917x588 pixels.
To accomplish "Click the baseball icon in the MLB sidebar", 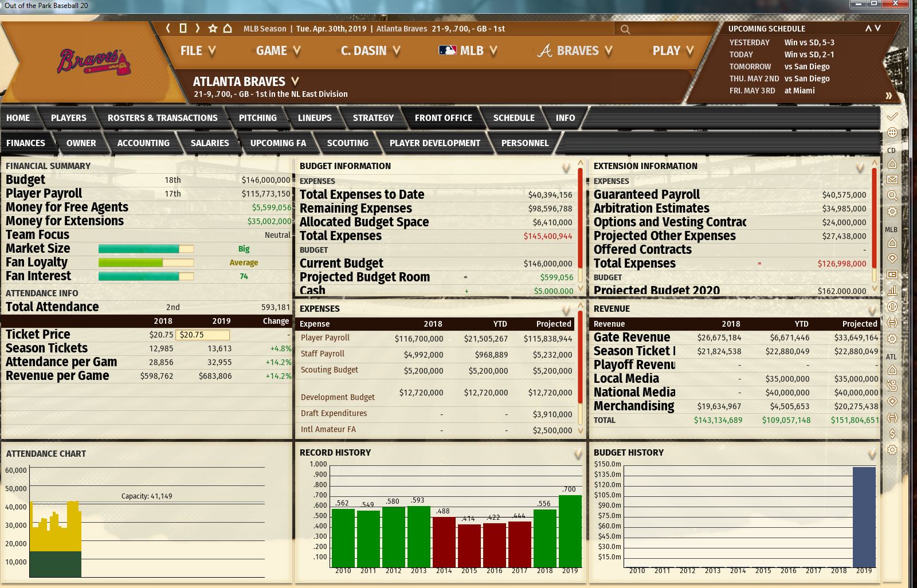I will coord(892,307).
